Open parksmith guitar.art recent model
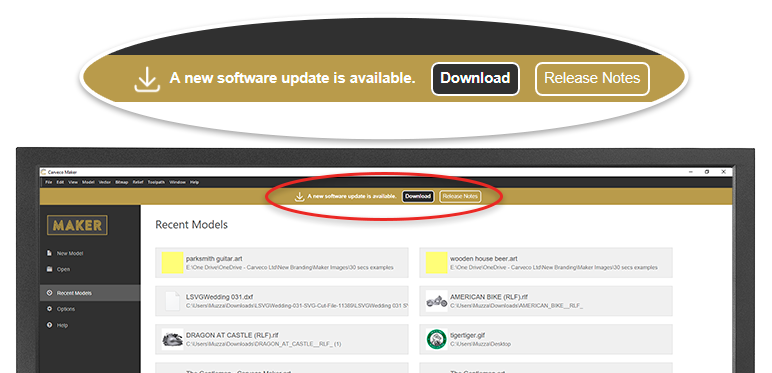 point(282,262)
